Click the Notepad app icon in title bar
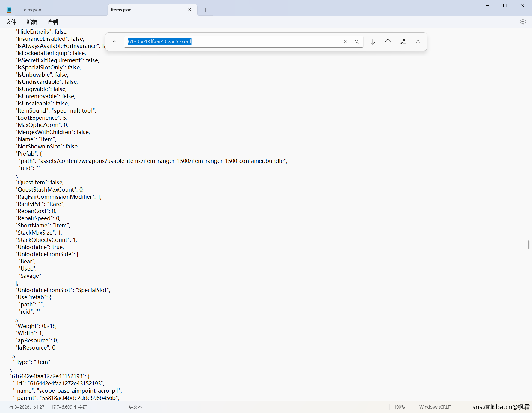532x413 pixels. [9, 10]
